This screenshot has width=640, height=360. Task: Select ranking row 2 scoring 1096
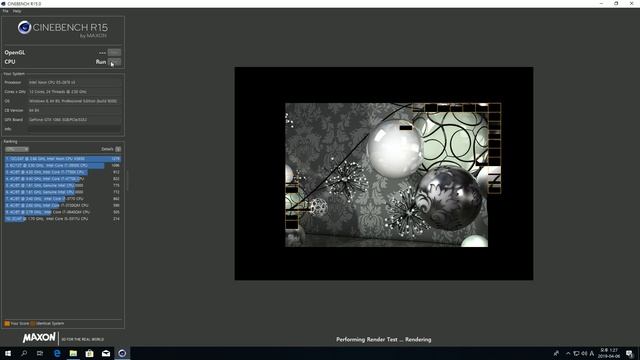[63, 165]
